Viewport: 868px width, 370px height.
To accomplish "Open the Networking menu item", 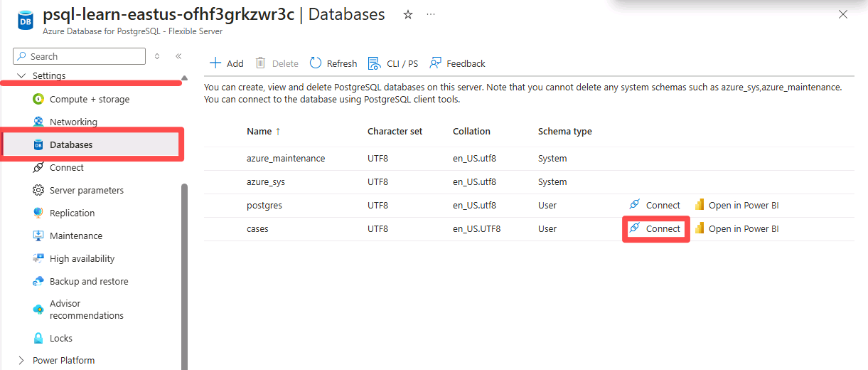I will click(x=73, y=122).
